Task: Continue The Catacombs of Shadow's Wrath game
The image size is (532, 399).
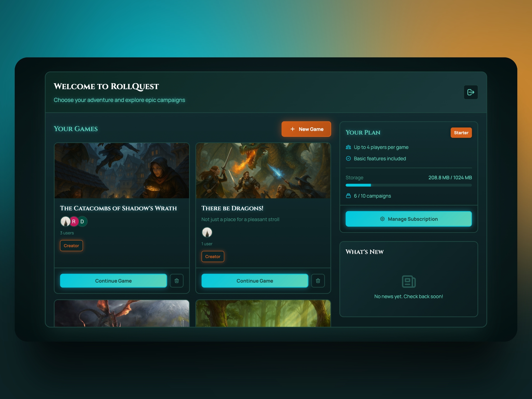Action: (113, 281)
